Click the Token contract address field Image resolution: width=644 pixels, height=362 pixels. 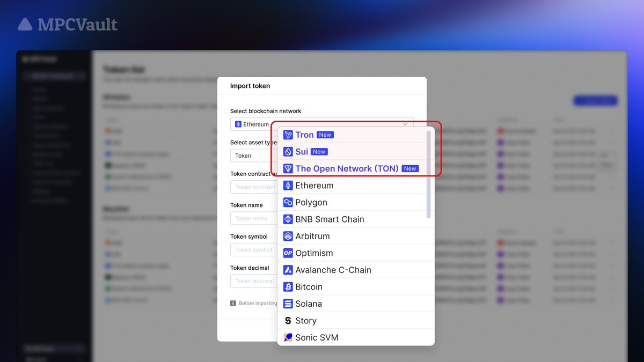254,187
